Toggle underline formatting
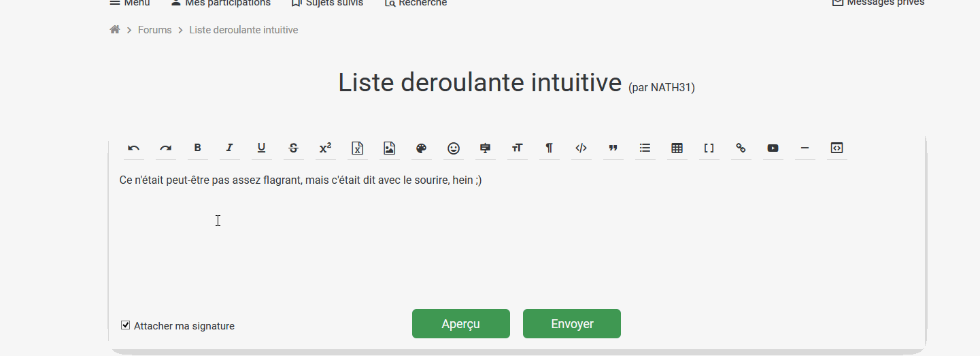Viewport: 980px width, 356px height. click(261, 148)
